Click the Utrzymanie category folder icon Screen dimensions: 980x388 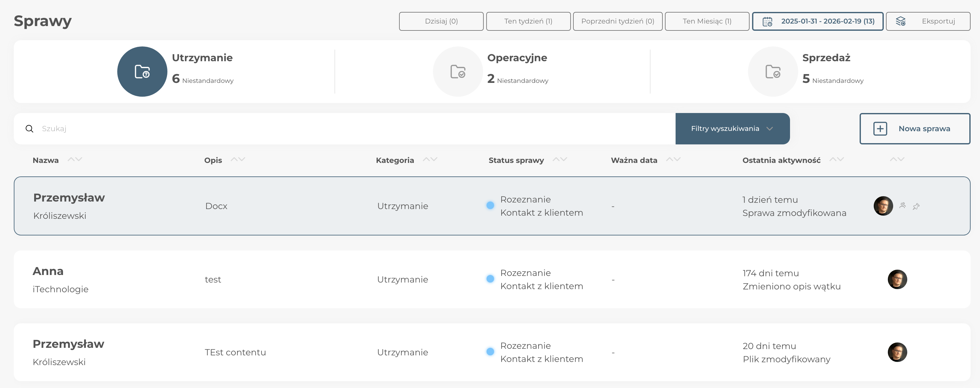point(142,72)
